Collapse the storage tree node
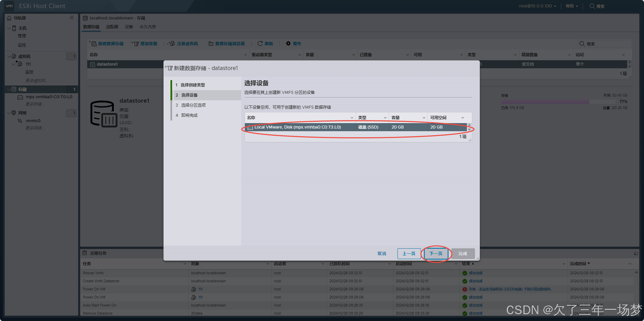This screenshot has height=321, width=644. (9, 89)
